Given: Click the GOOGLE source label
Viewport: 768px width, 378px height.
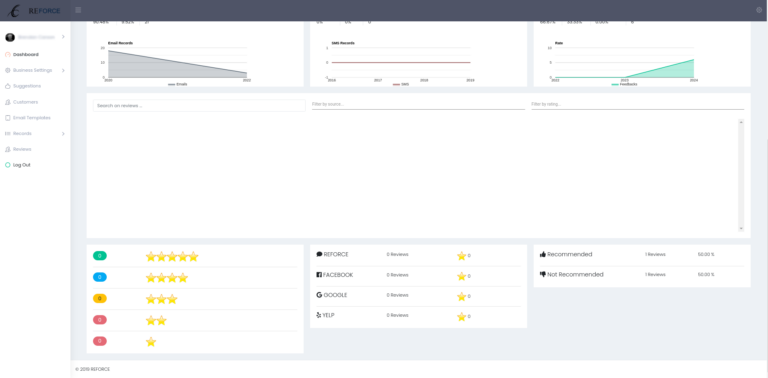Looking at the screenshot, I should coord(336,295).
